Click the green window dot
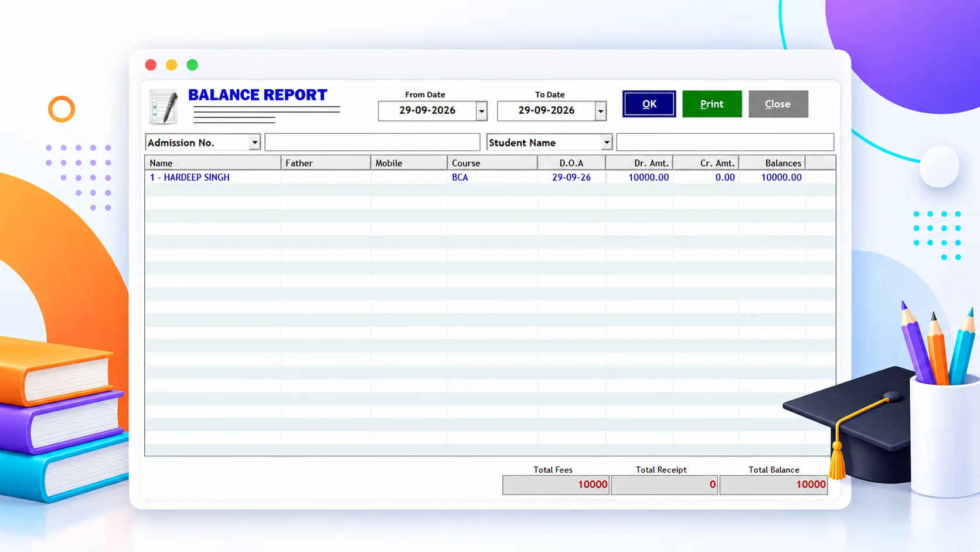 coord(192,65)
